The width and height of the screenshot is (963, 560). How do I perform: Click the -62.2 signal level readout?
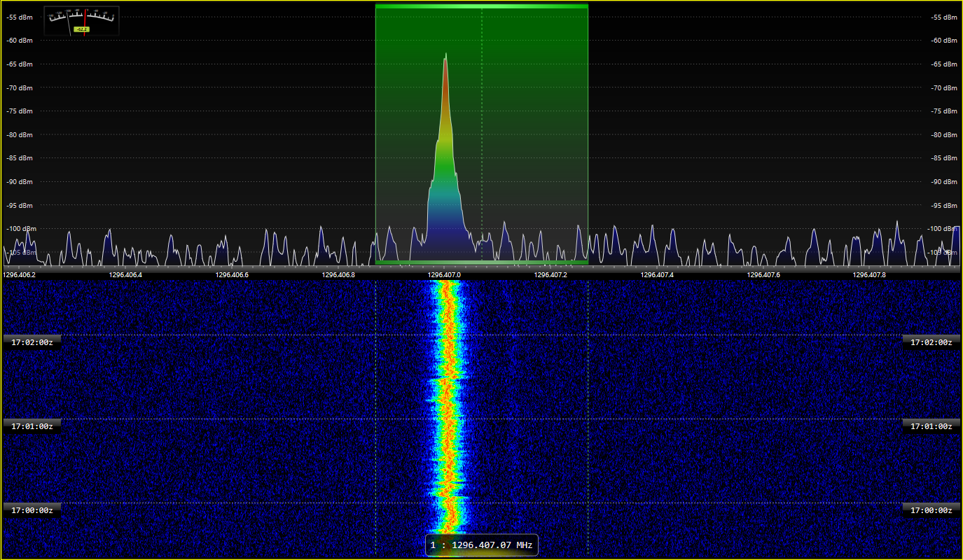81,29
